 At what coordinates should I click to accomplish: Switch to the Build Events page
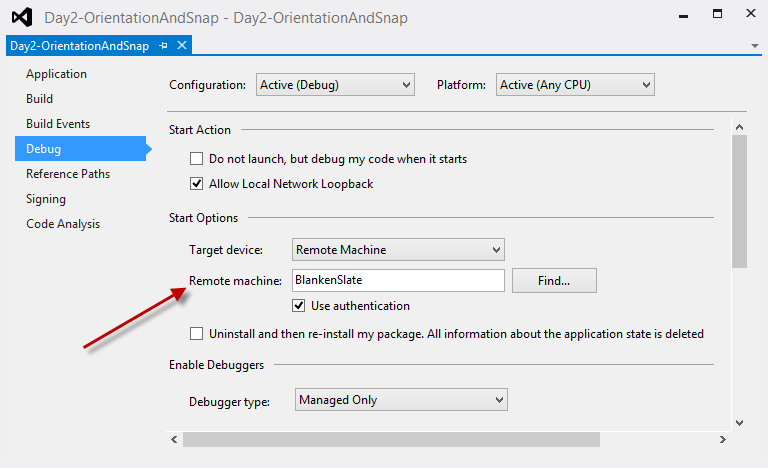click(58, 124)
